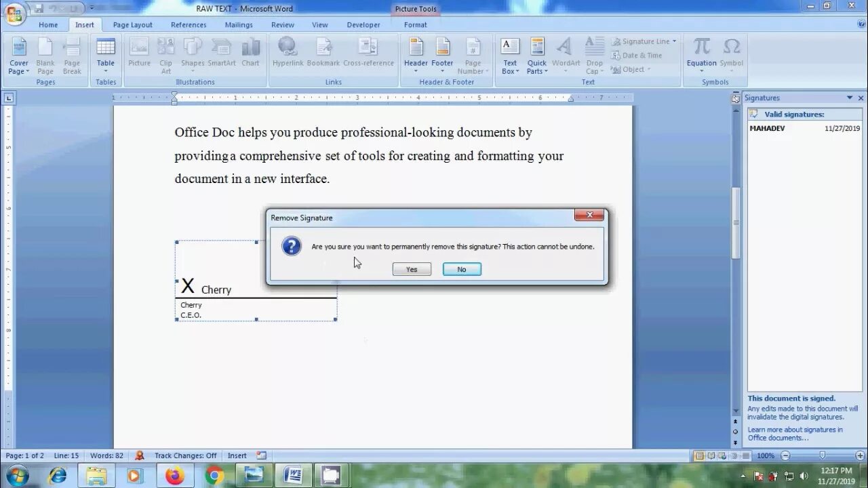
Task: Launch Internet Explorer from taskbar
Action: tap(58, 476)
